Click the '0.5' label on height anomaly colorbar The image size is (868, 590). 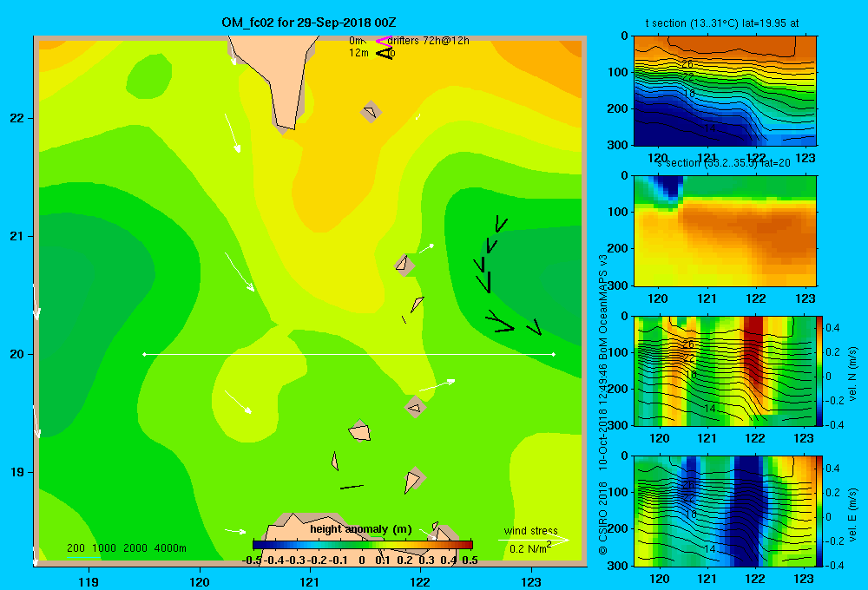click(470, 560)
